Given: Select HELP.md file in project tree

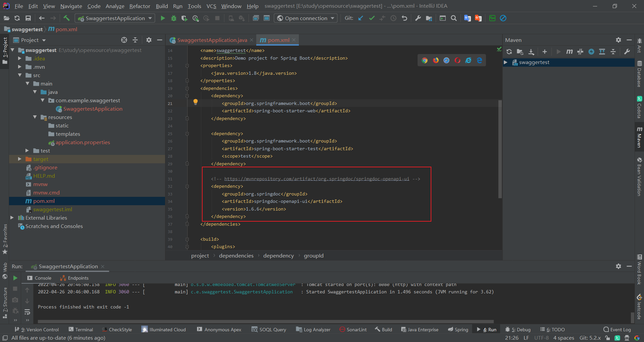Looking at the screenshot, I should (x=44, y=176).
